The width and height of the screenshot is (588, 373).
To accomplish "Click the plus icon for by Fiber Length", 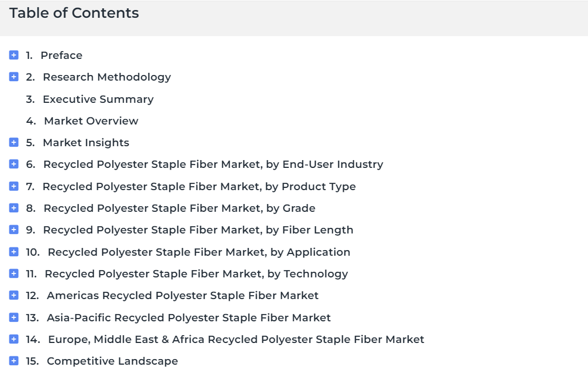I will pos(14,230).
